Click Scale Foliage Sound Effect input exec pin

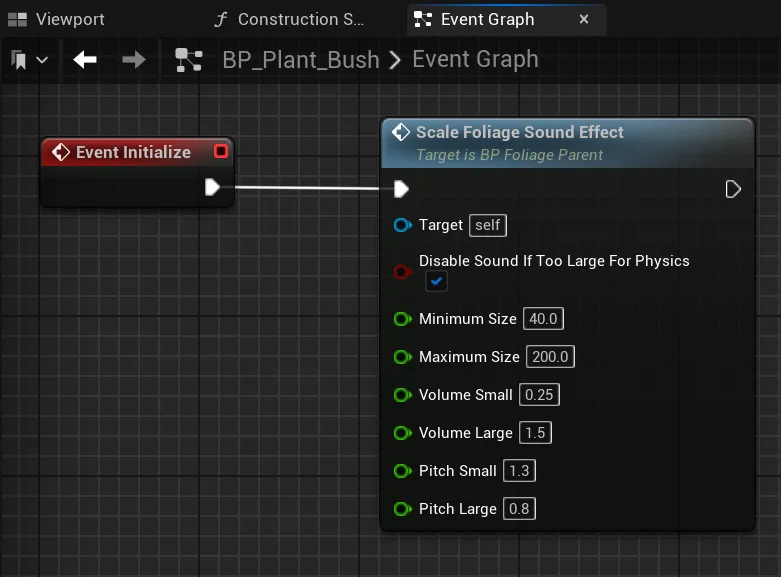[401, 189]
